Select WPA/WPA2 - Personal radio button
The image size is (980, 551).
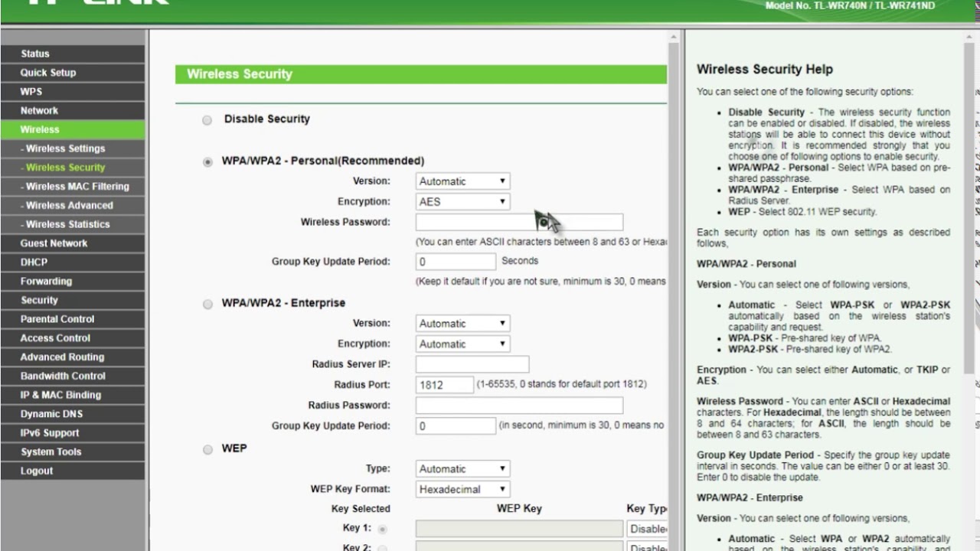pos(207,162)
